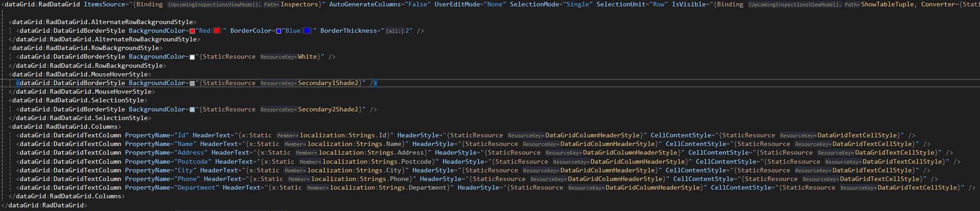Viewport: 980px width, 211px height.
Task: Click the PropertyName value "Postcode"
Action: point(194,161)
